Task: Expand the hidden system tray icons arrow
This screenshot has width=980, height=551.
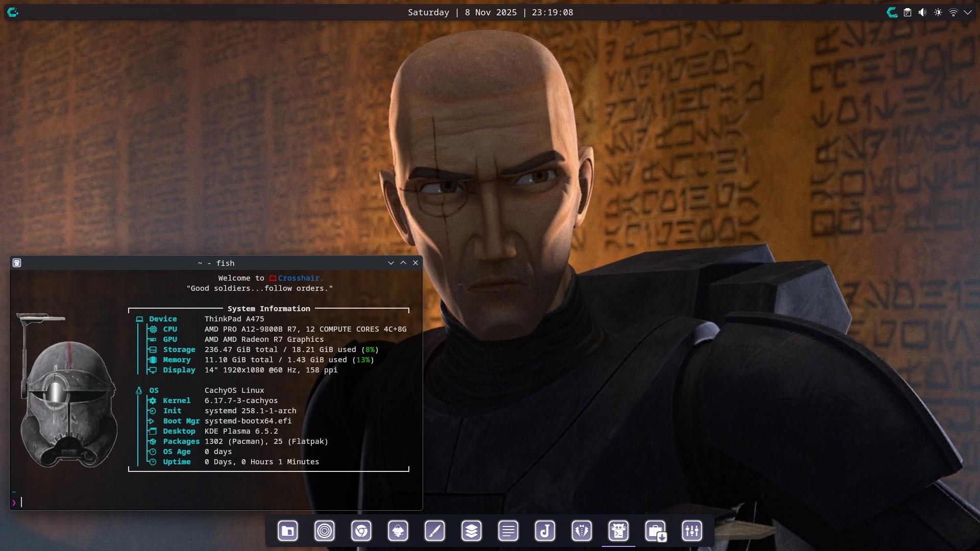Action: (968, 12)
